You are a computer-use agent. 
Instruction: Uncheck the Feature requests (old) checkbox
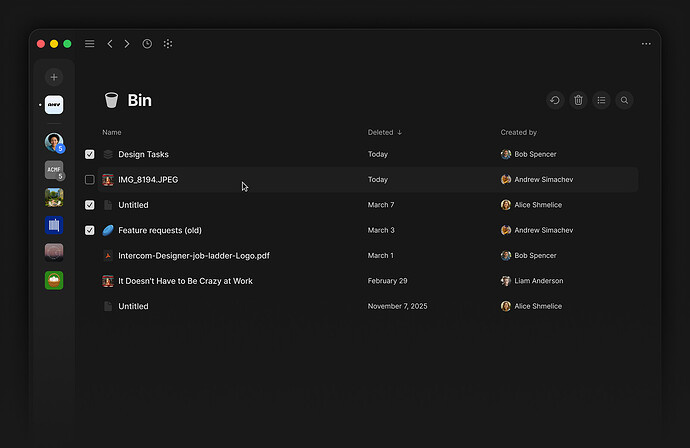(90, 231)
